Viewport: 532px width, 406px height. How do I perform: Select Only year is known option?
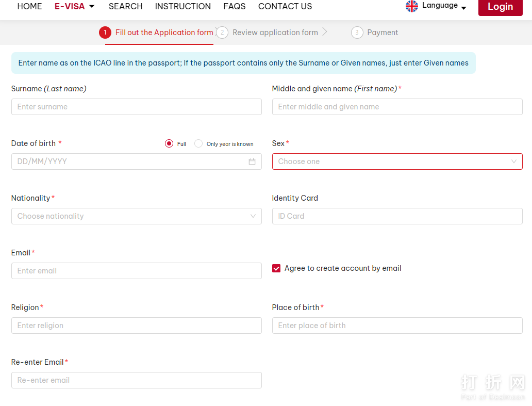[x=198, y=143]
